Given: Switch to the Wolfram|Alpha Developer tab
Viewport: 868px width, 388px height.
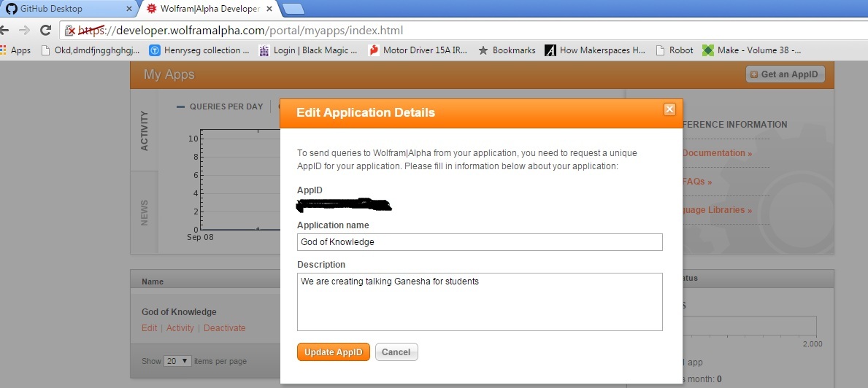Looking at the screenshot, I should (210, 9).
